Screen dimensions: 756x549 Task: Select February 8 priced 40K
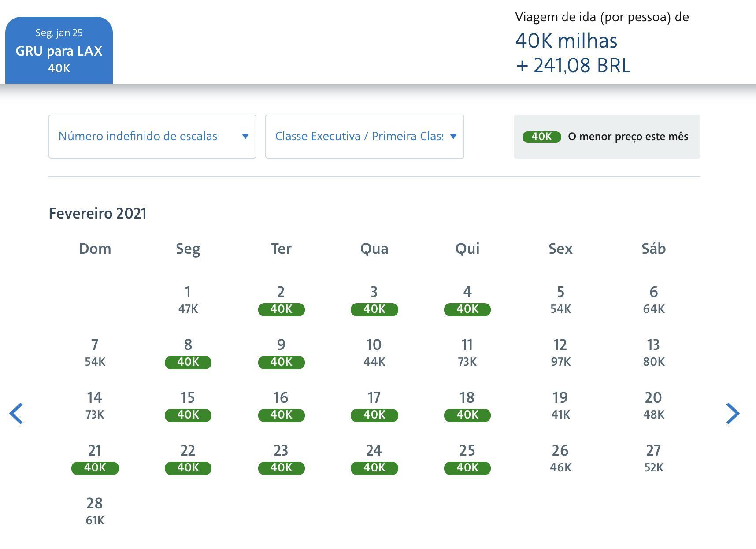coord(188,352)
